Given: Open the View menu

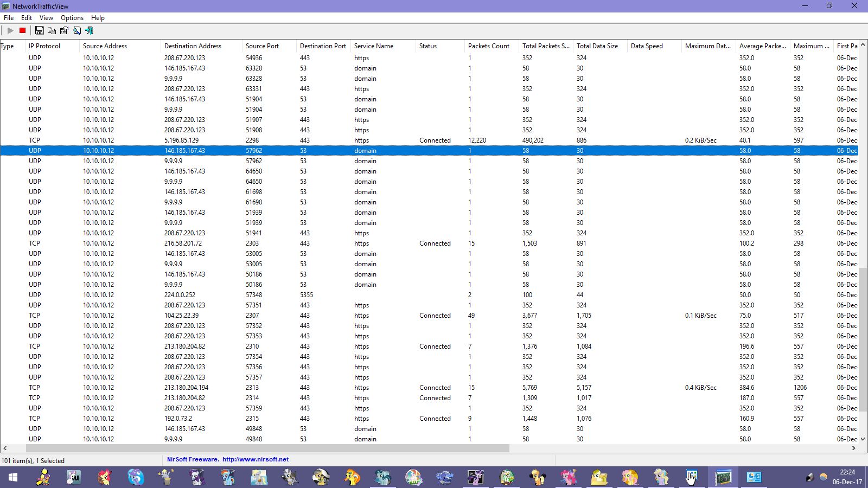Looking at the screenshot, I should (46, 18).
